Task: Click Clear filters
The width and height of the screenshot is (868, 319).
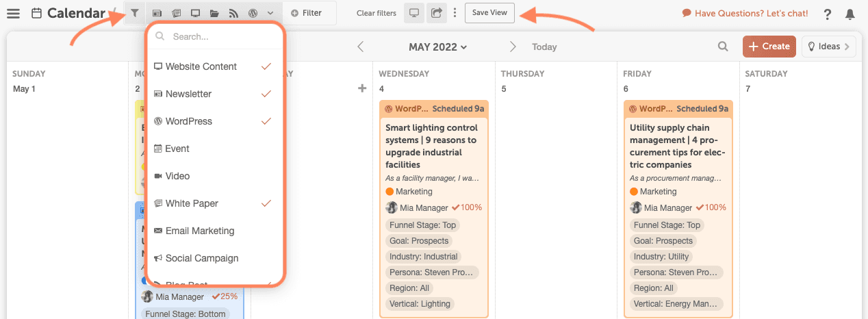Action: pyautogui.click(x=376, y=13)
